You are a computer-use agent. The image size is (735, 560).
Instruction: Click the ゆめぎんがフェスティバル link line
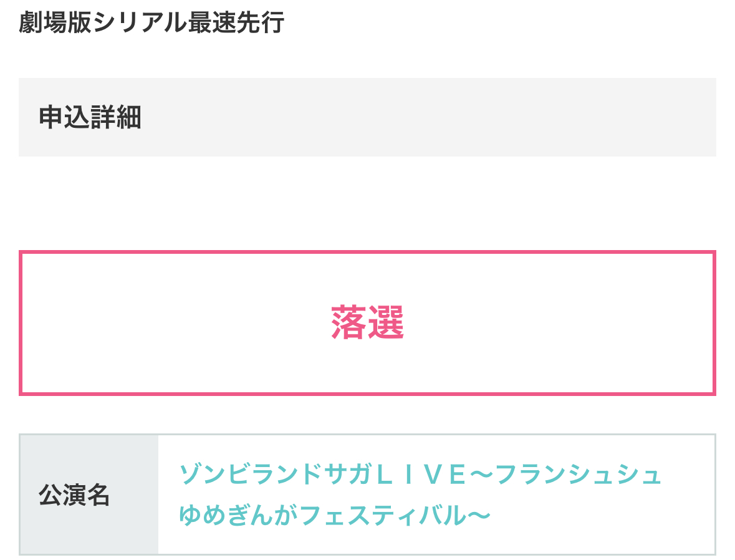[x=335, y=516]
